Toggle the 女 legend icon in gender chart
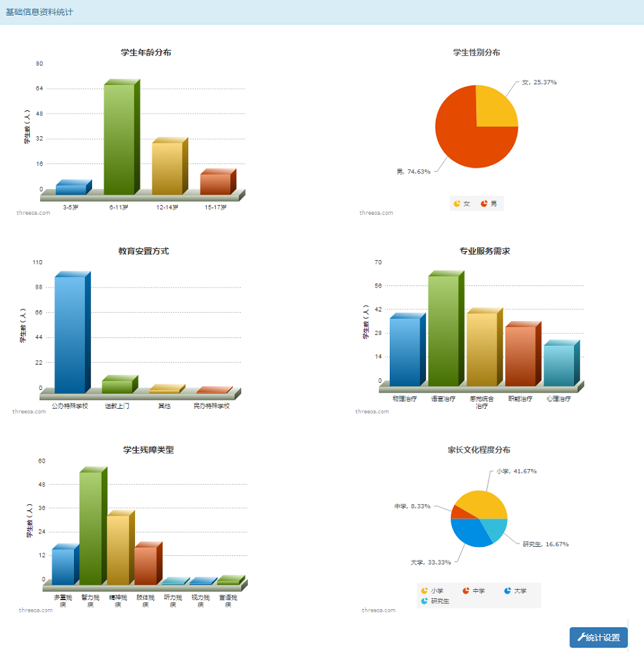Viewport: 644px width, 652px height. pyautogui.click(x=457, y=204)
